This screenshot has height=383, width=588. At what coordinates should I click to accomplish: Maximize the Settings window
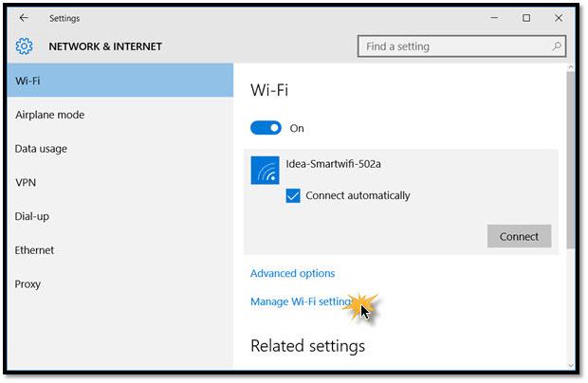526,18
